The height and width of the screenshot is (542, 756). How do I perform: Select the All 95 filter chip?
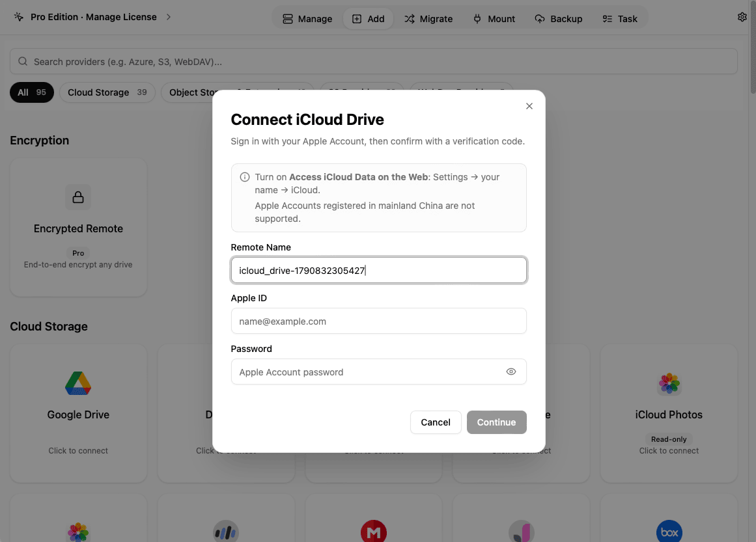[32, 92]
